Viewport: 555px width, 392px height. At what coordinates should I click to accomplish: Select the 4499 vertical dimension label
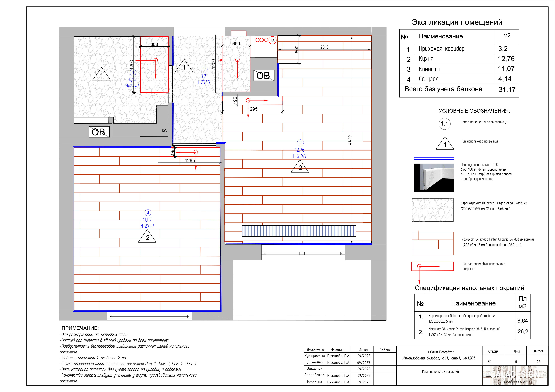coord(350,140)
